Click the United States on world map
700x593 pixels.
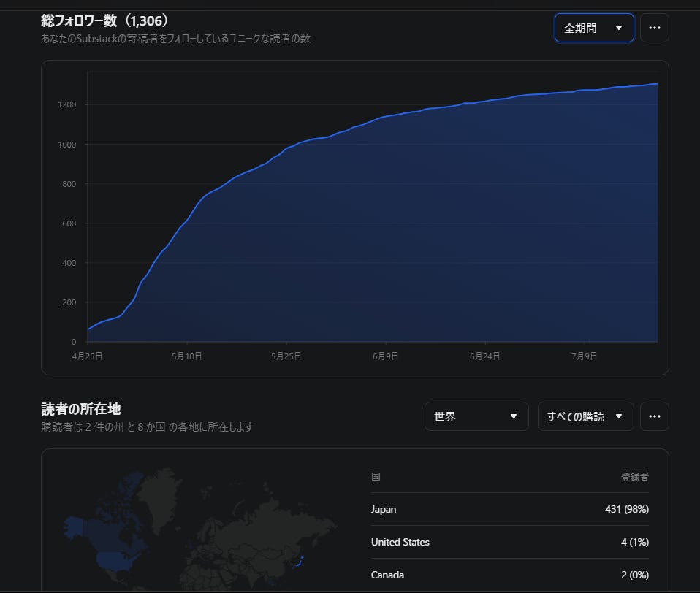click(117, 560)
